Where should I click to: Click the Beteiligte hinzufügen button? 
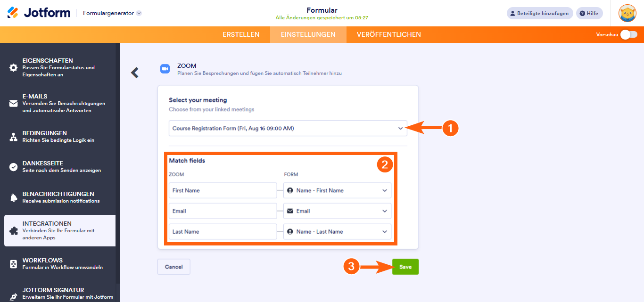click(x=540, y=13)
